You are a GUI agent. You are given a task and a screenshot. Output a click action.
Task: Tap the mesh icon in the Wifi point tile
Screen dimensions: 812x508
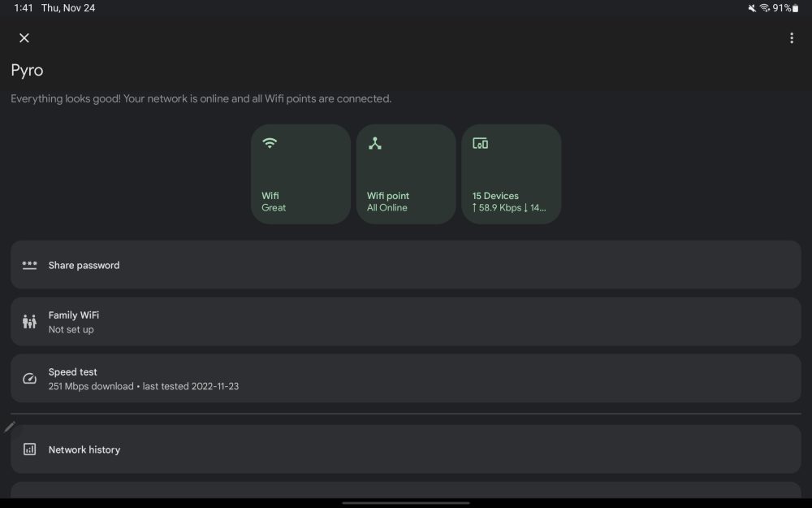coord(374,143)
